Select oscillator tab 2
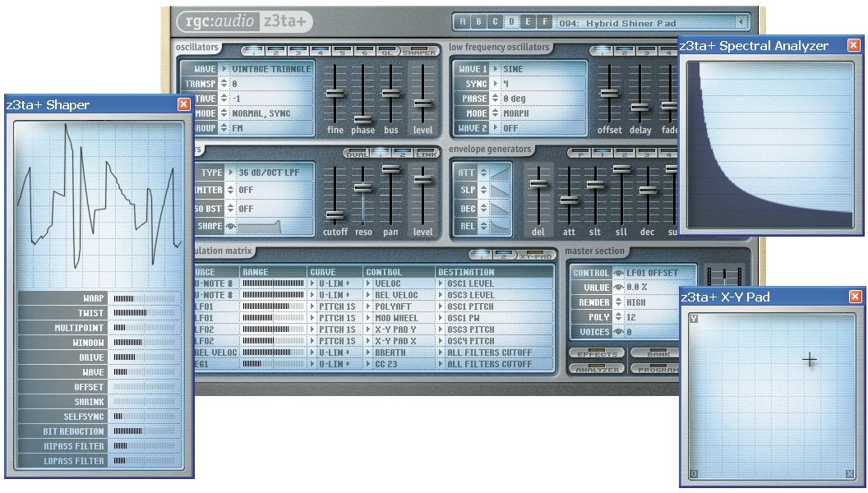868x493 pixels. pos(275,52)
